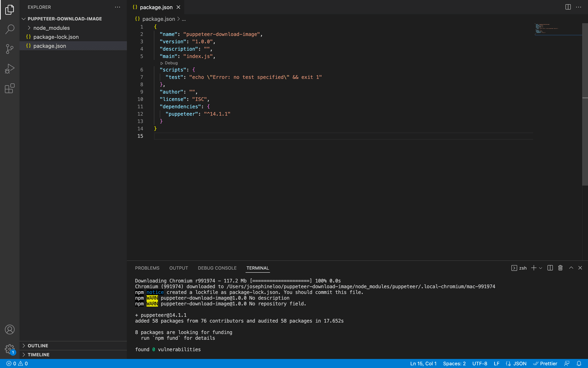Screen dimensions: 588x368
Task: Click line number 7 in the gutter
Action: coord(142,77)
